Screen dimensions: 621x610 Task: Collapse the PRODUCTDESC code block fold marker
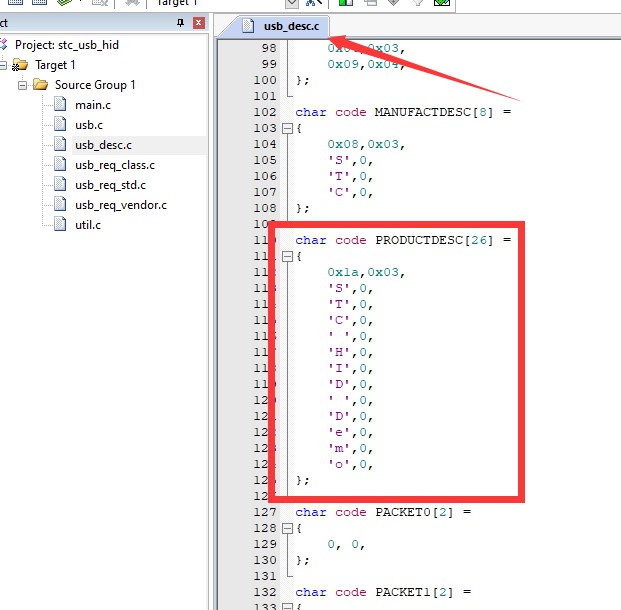[x=287, y=257]
